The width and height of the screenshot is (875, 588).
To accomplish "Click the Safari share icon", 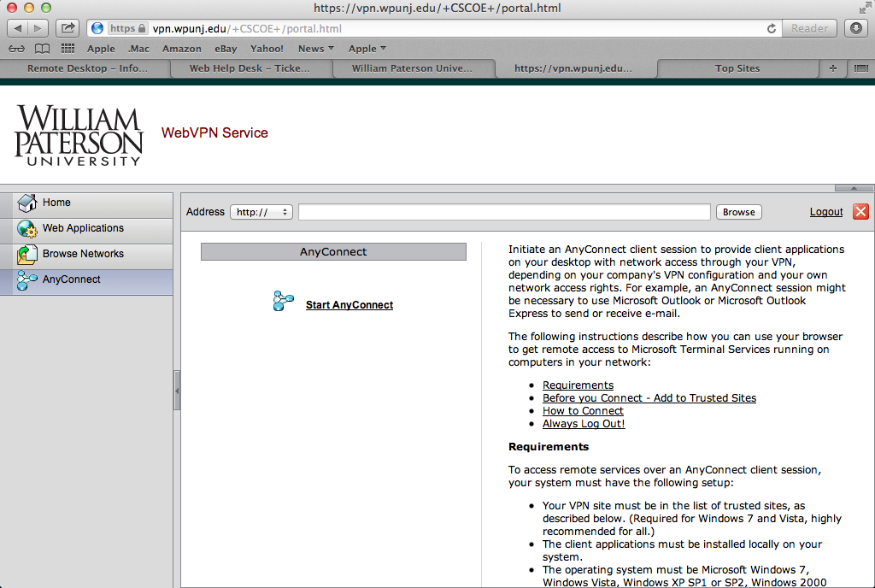I will tap(69, 28).
